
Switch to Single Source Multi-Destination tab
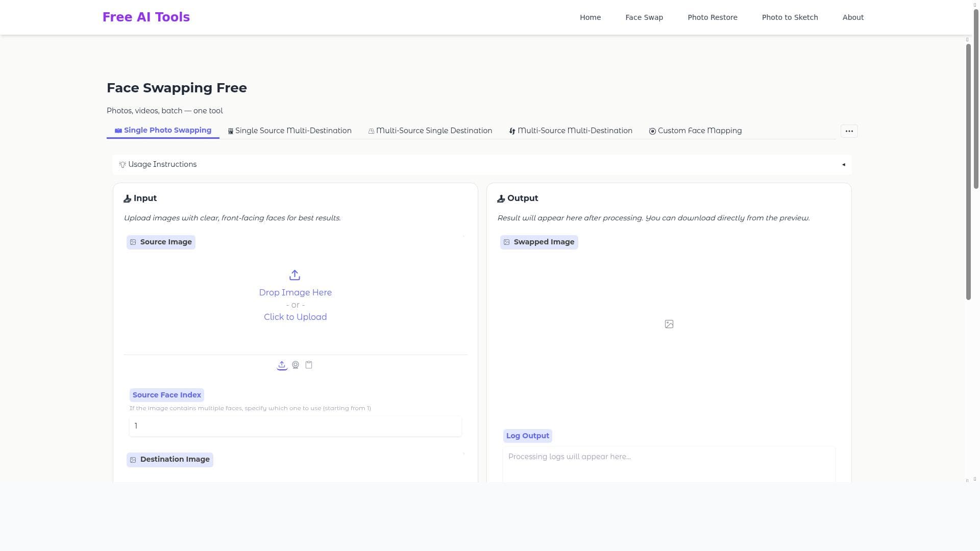point(289,131)
